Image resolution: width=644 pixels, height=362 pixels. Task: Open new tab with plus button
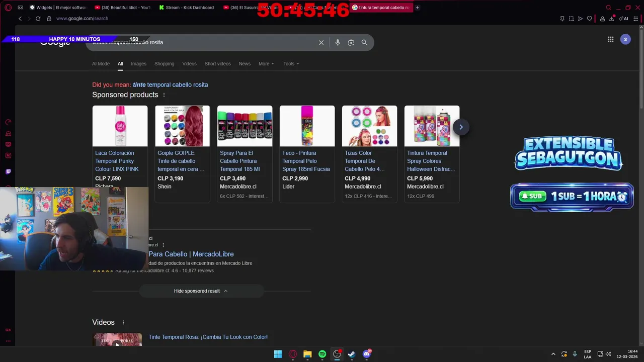(417, 8)
